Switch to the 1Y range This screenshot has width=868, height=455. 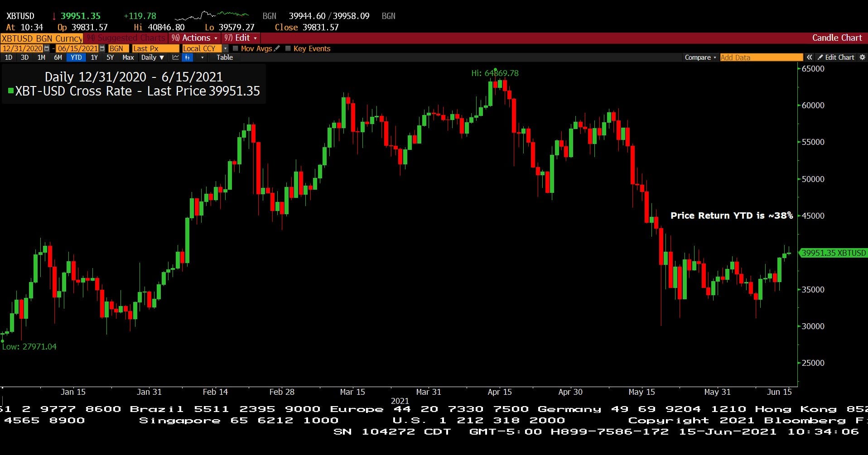(x=94, y=57)
